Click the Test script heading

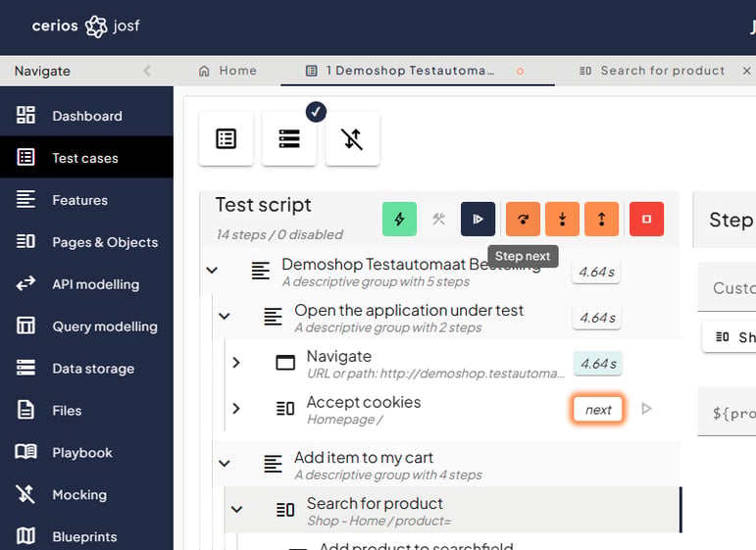tap(263, 205)
